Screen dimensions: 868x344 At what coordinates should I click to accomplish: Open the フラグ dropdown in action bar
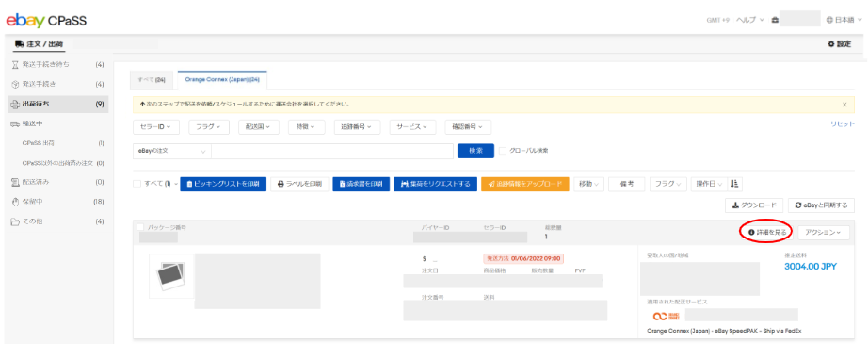click(668, 184)
